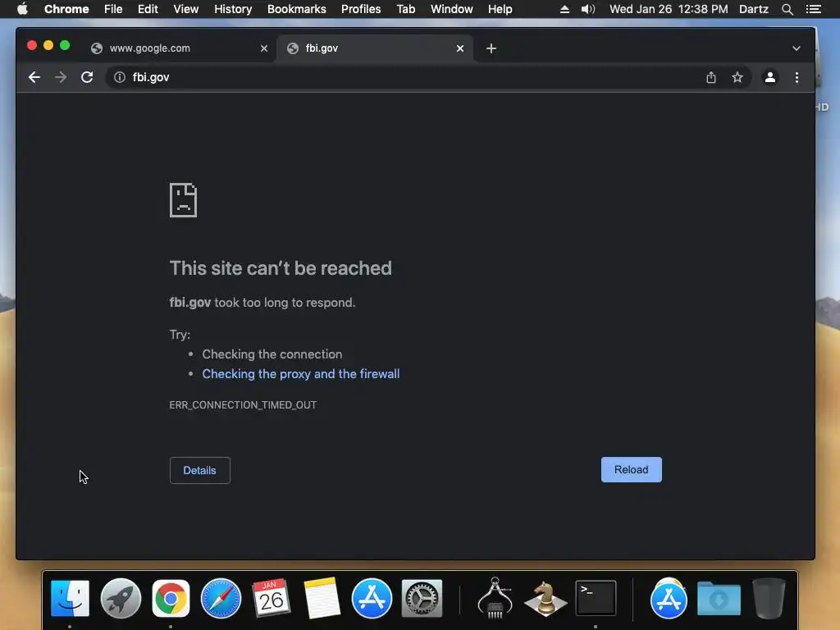Viewport: 840px width, 630px height.
Task: View site information icon beside fbi.gov
Action: tap(120, 77)
